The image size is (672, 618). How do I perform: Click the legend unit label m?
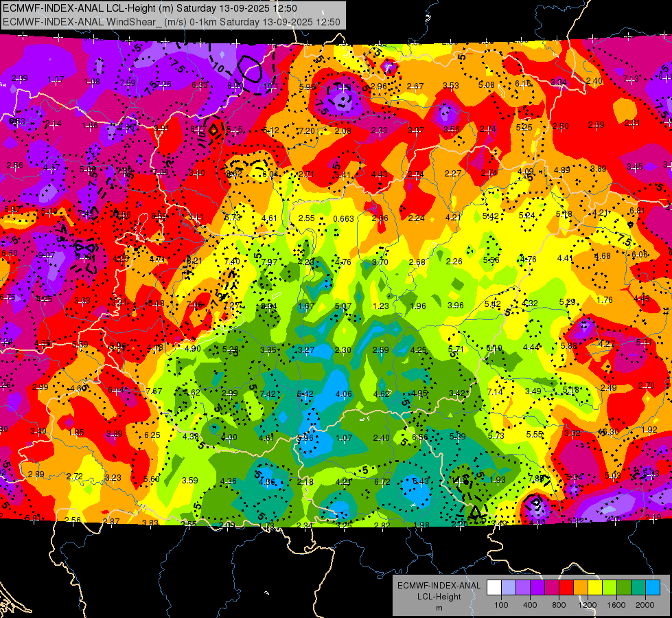(x=439, y=608)
